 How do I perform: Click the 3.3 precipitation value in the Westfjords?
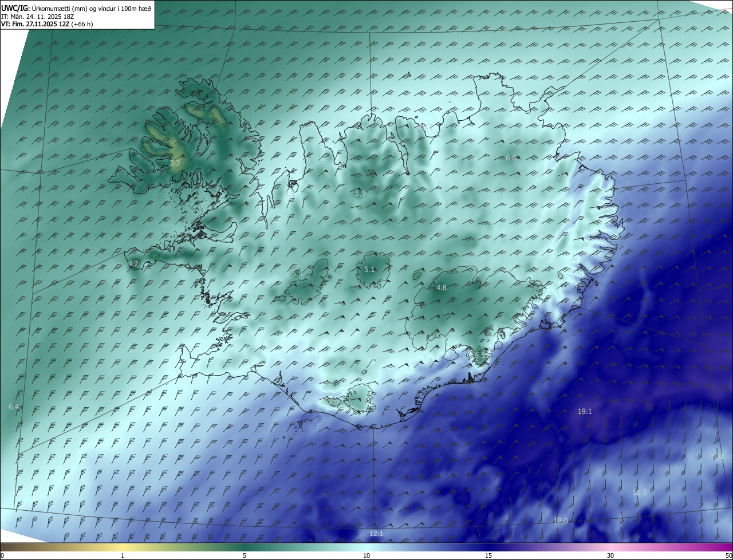point(175,163)
